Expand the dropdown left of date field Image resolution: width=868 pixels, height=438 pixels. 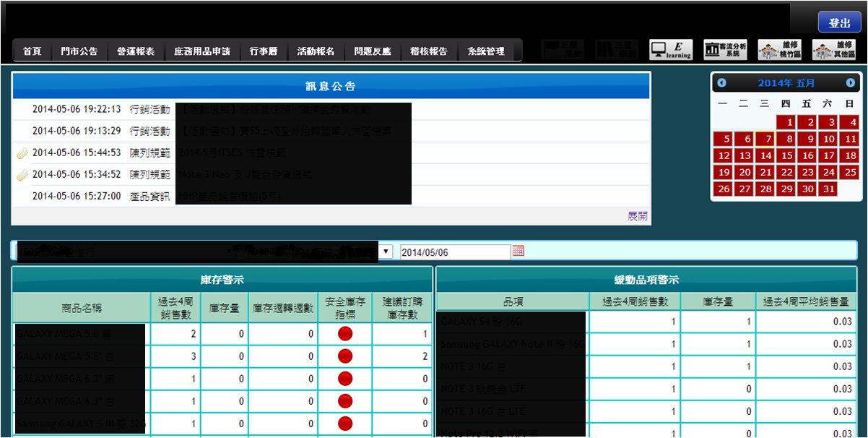[387, 252]
